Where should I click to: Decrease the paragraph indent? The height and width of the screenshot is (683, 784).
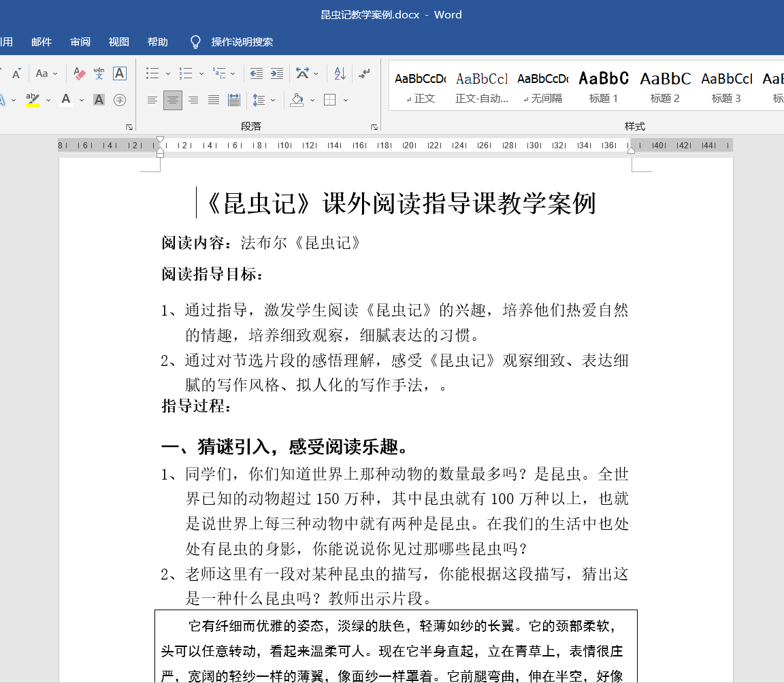coord(257,73)
